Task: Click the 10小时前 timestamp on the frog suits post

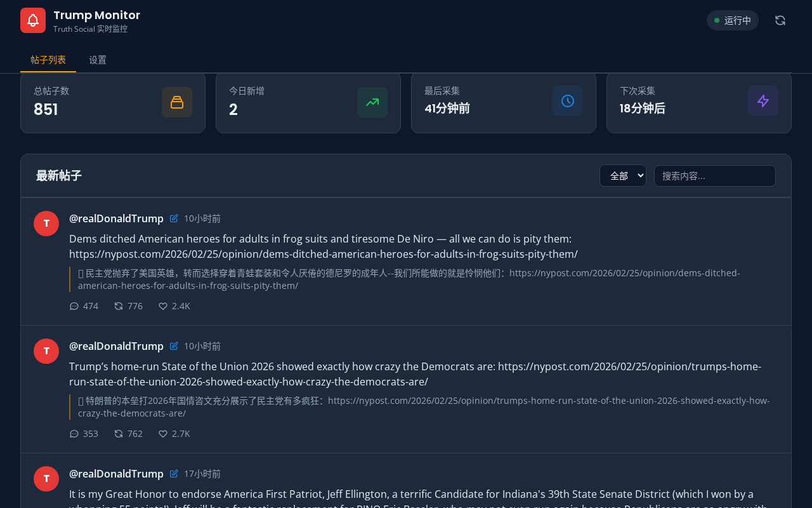Action: point(202,218)
